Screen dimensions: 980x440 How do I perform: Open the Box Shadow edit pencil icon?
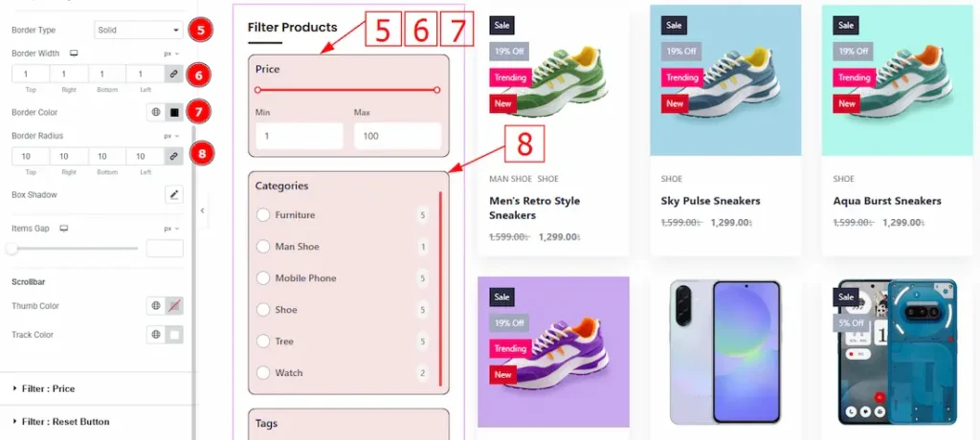point(174,194)
